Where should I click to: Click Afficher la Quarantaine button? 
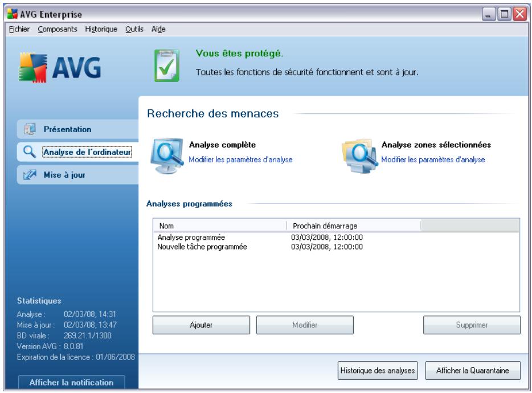click(x=473, y=370)
